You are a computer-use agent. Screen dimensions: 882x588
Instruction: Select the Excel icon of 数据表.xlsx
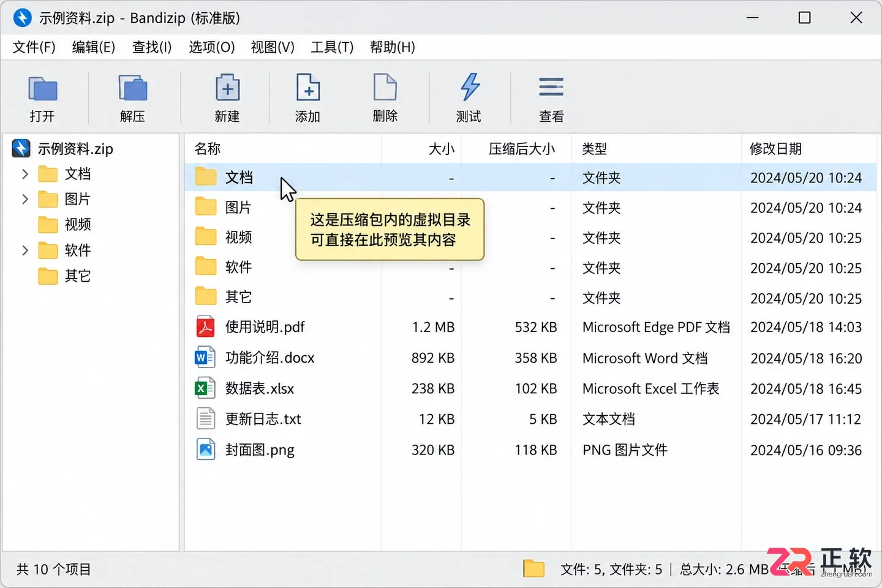coord(205,388)
